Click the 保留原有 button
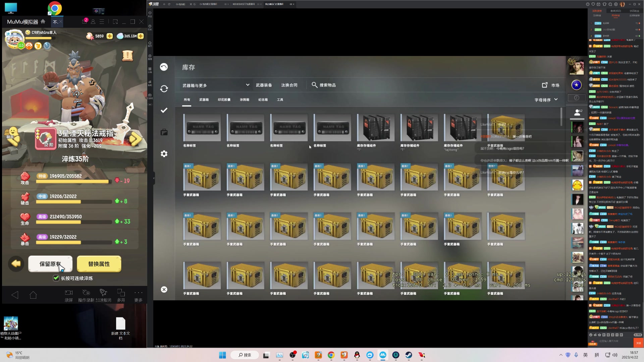The height and width of the screenshot is (362, 644). tap(50, 264)
